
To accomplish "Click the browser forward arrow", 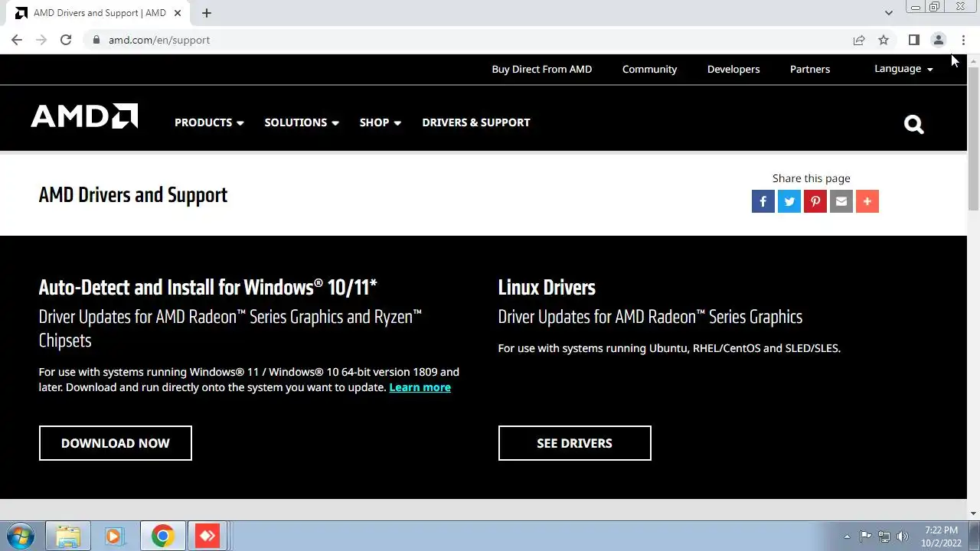I will [41, 40].
